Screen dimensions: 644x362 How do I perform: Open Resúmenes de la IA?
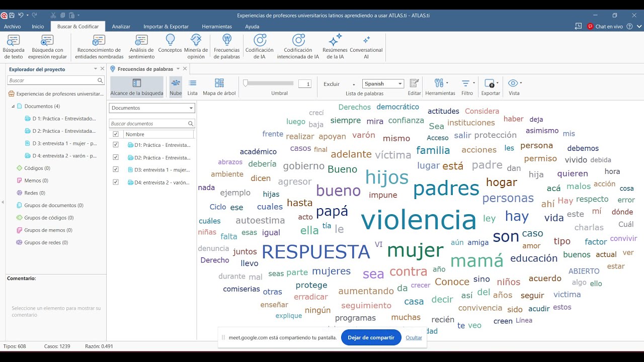pos(335,47)
